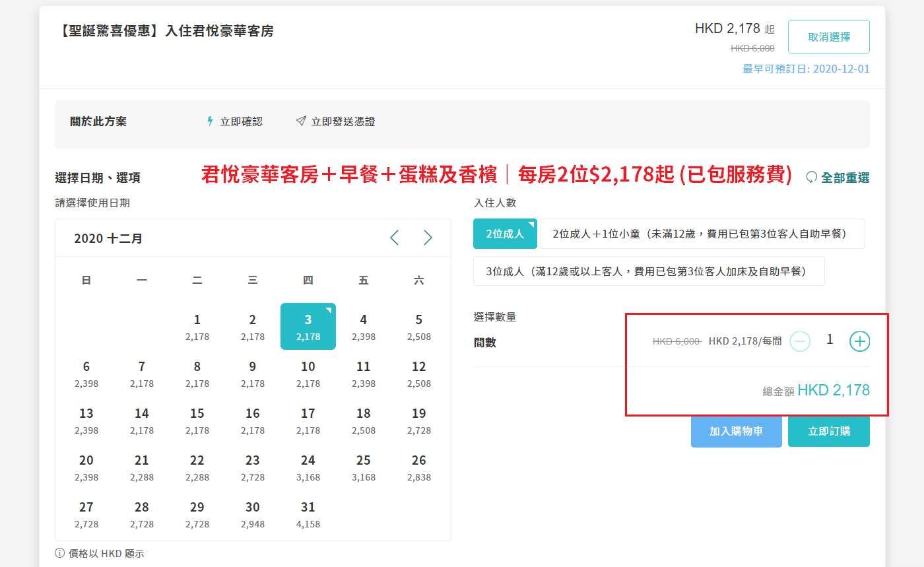The width and height of the screenshot is (924, 567).
Task: Pick December 26 priced 2,838
Action: (x=419, y=467)
